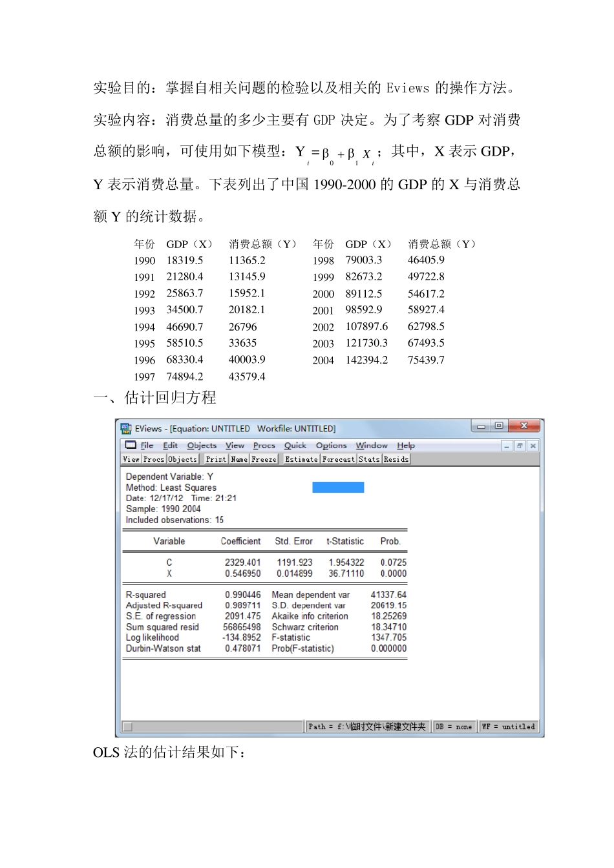Click the t-statistic value 36.71110
This screenshot has height=868, width=614.
(x=346, y=573)
